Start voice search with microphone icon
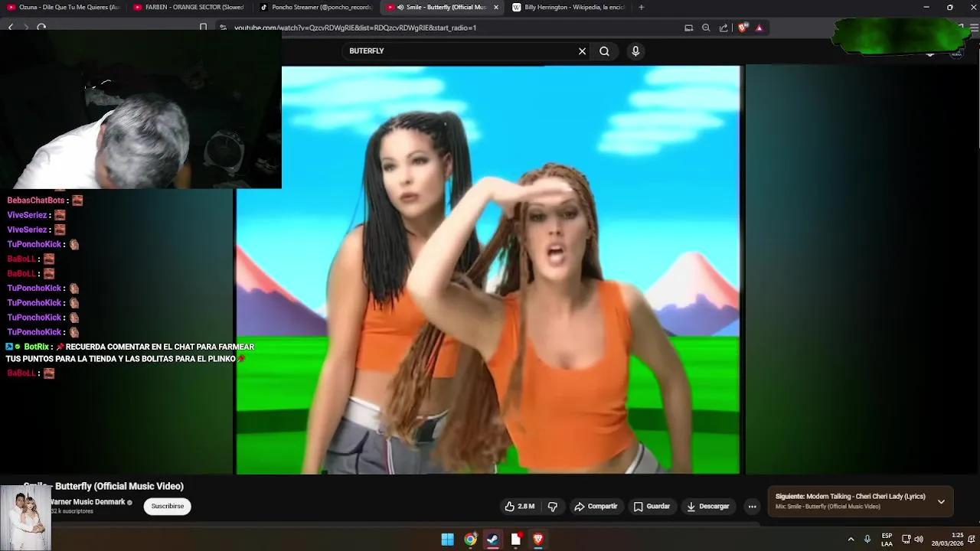 635,51
